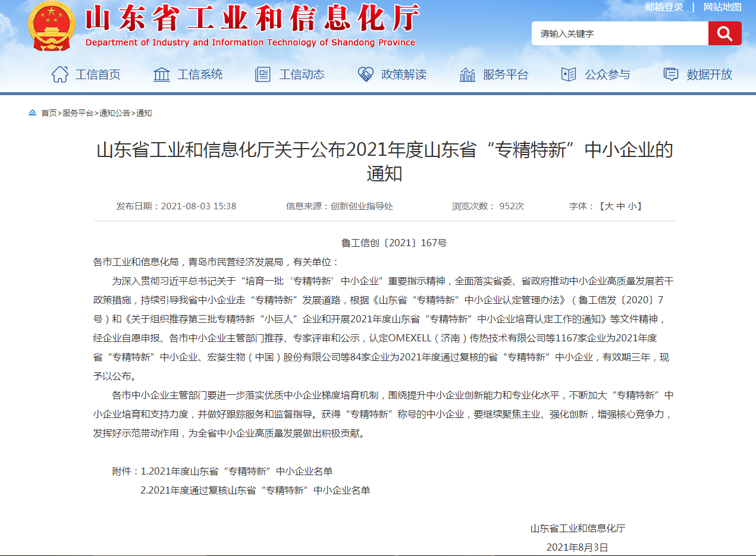Click the book icon beside 公众参与

pos(569,74)
